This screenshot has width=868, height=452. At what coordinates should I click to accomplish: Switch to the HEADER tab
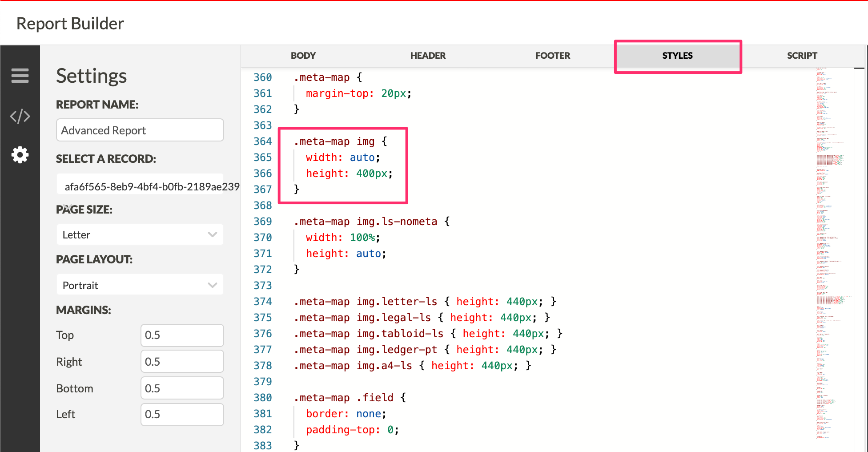(x=428, y=56)
